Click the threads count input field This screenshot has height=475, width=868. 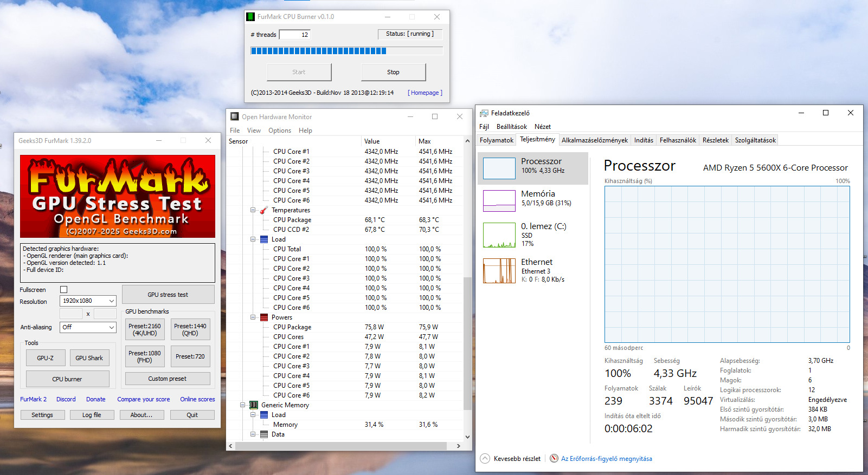[x=295, y=35]
